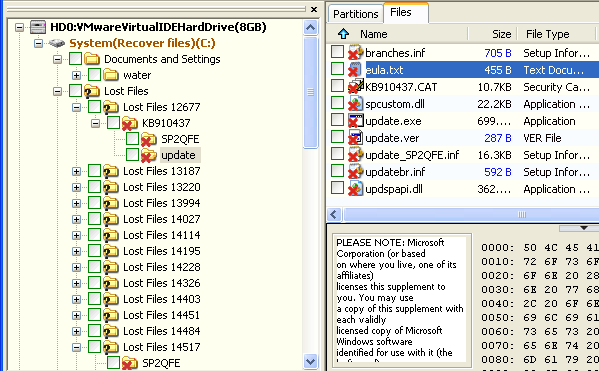Click the hard drive icon for HD0
The width and height of the screenshot is (599, 371).
click(38, 28)
